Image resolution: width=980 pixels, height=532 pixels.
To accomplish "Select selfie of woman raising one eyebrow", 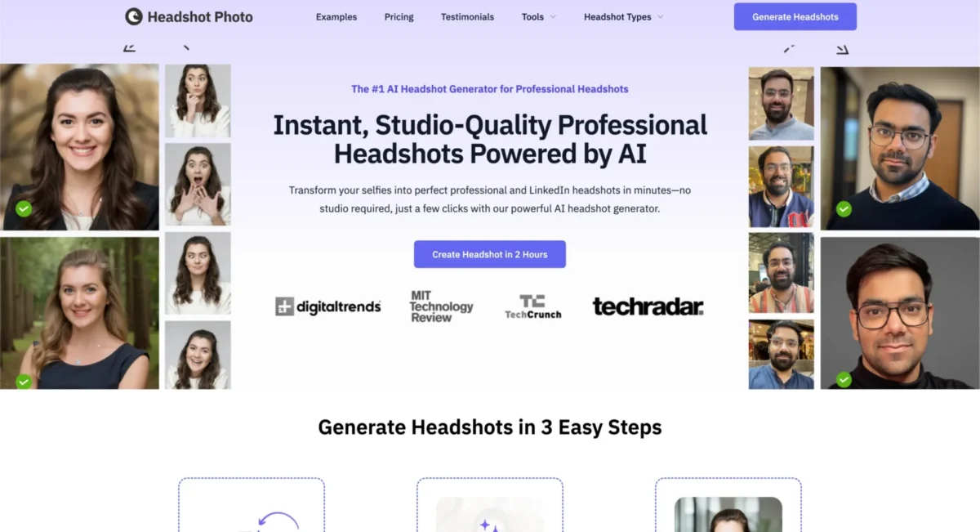I will 198,273.
